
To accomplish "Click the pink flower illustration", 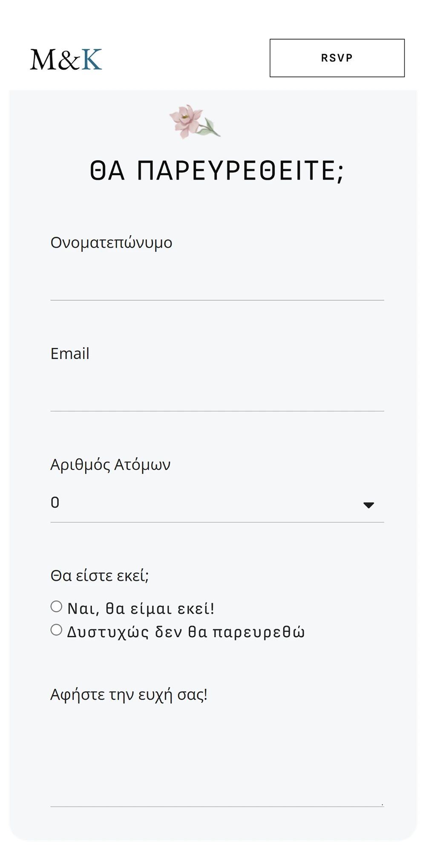I will (x=195, y=122).
